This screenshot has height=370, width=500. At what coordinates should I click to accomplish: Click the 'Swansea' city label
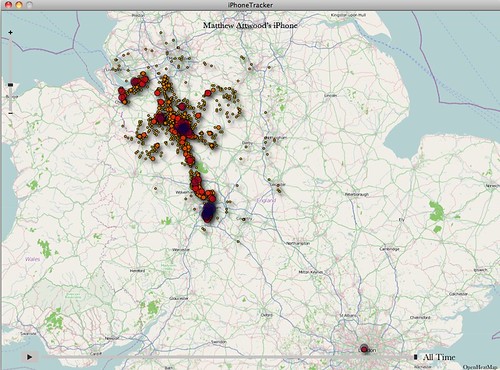[x=28, y=334]
